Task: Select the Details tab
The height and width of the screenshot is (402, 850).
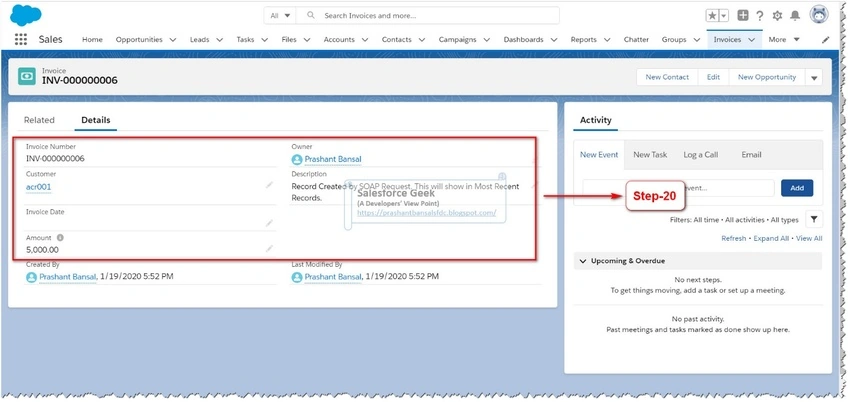Action: click(96, 120)
